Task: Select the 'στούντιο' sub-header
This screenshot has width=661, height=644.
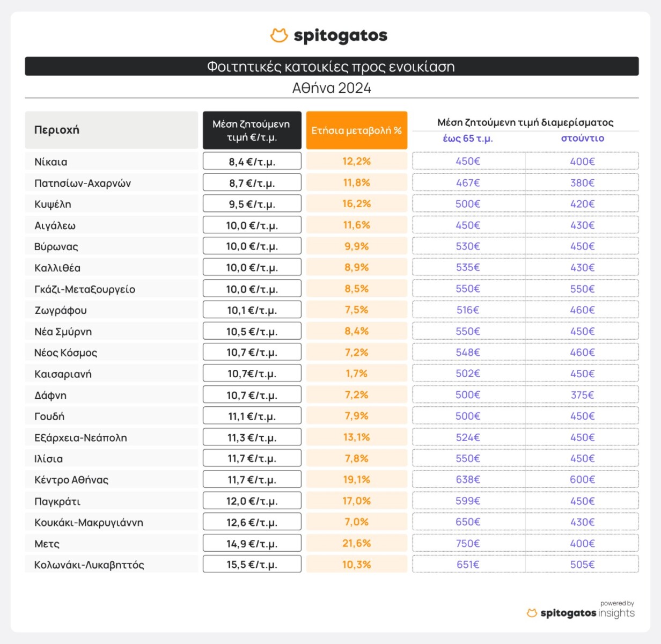Action: point(582,138)
